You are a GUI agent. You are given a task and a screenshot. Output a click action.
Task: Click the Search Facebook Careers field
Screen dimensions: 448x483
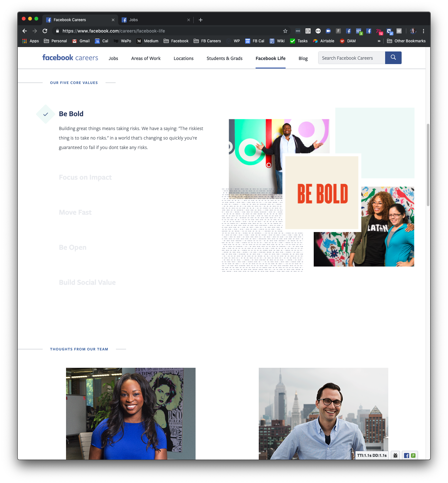pyautogui.click(x=352, y=58)
